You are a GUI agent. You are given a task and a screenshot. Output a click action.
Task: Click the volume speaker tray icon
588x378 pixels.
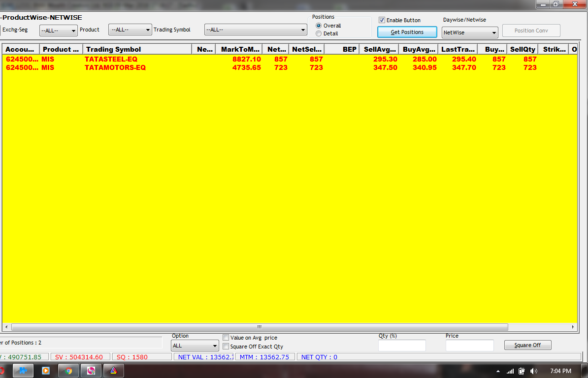pyautogui.click(x=534, y=371)
